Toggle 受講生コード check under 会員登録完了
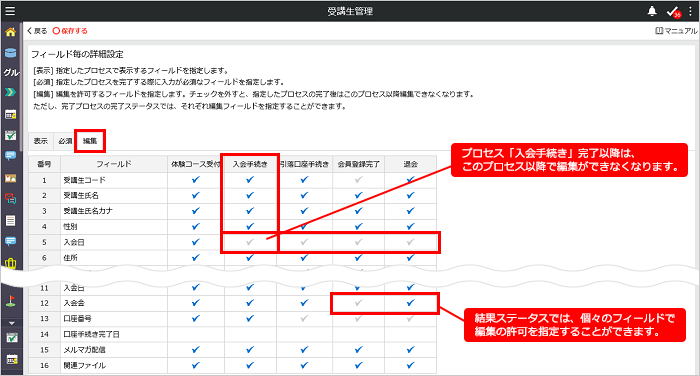This screenshot has width=700, height=376. 358,180
